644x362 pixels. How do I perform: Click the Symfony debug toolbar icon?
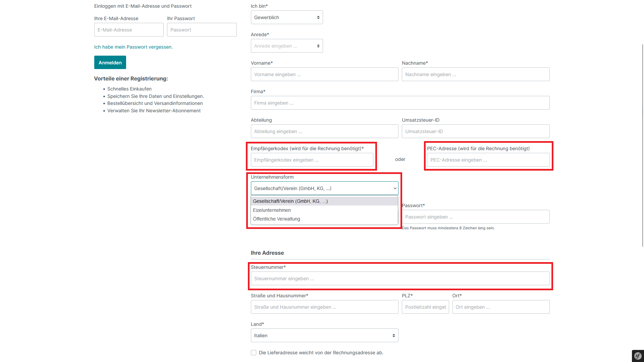pos(638,356)
